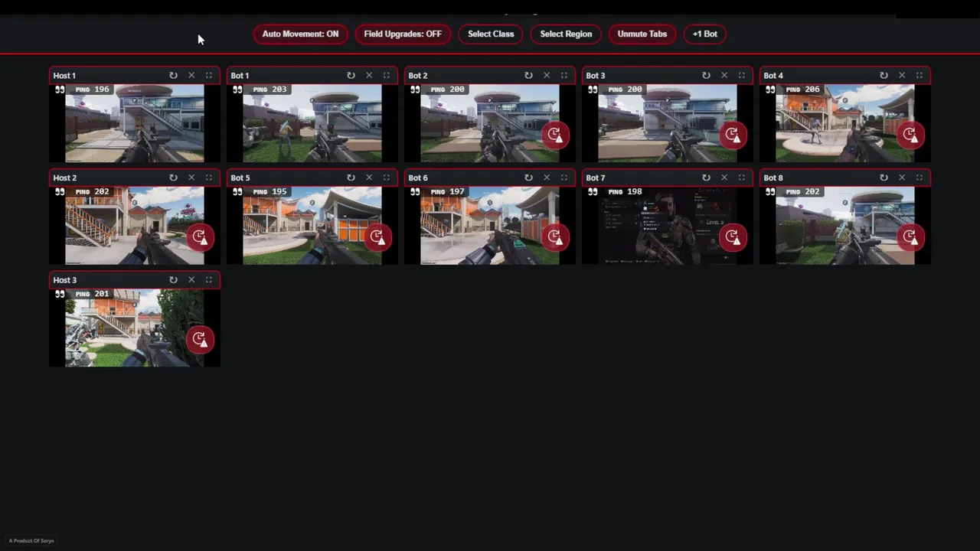Expand Bot 4 to fullscreen

920,75
